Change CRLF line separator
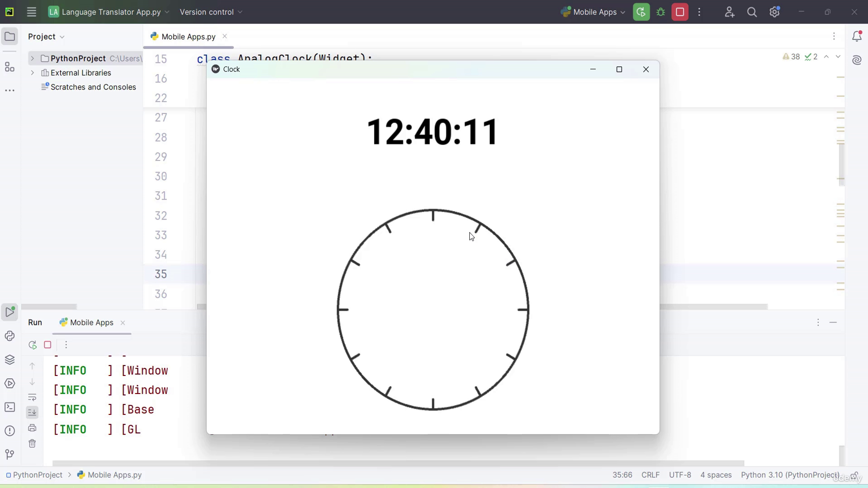This screenshot has width=868, height=488. coord(650,475)
